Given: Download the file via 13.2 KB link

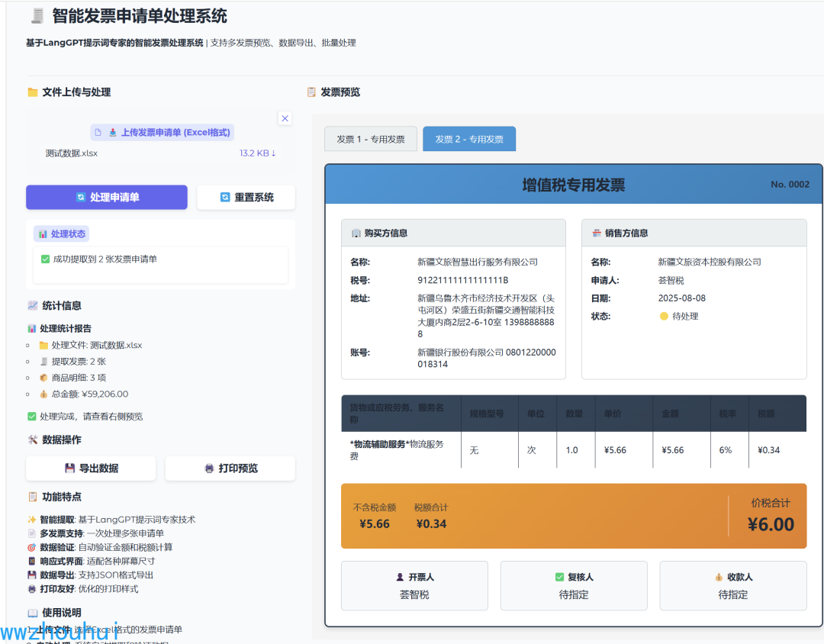Looking at the screenshot, I should [257, 153].
